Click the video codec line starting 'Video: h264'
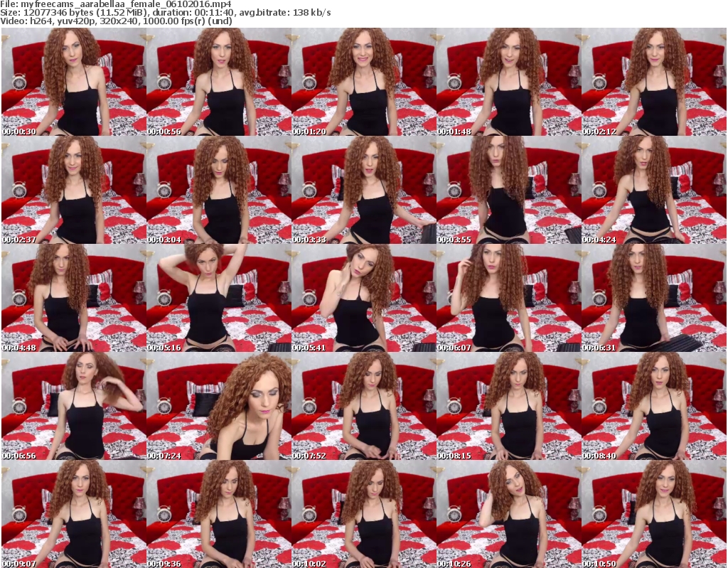The height and width of the screenshot is (568, 728). coord(116,21)
